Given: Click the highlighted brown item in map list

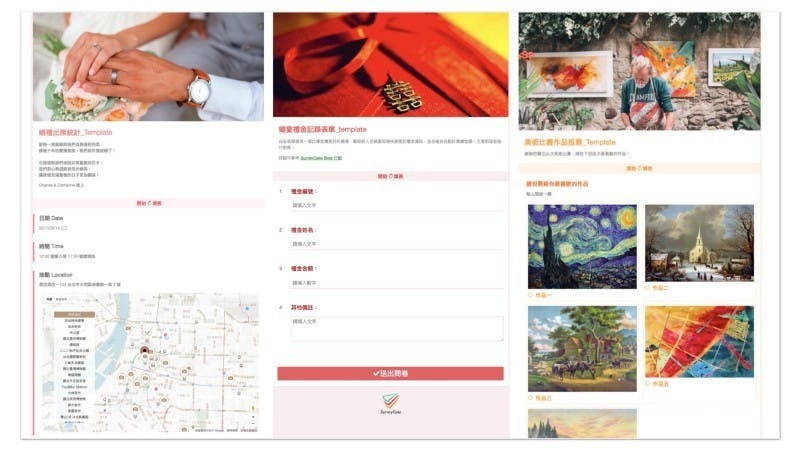Looking at the screenshot, I should 74,314.
